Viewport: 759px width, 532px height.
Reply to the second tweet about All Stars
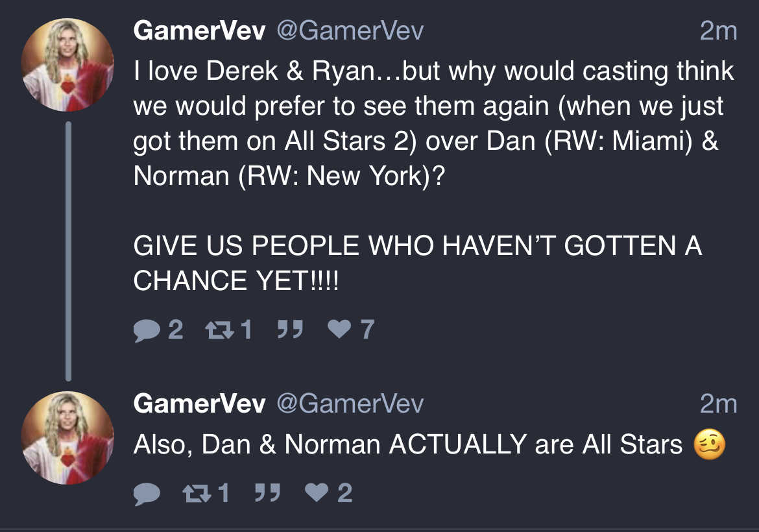point(147,494)
